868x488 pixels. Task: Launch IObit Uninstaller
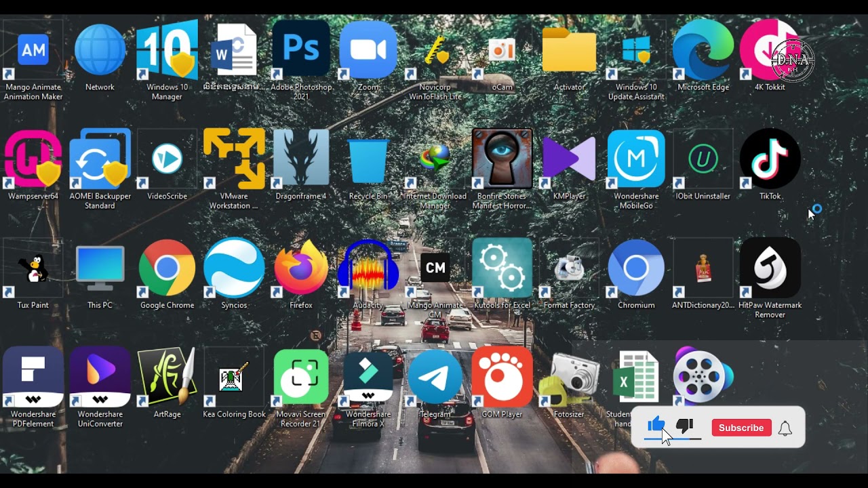click(703, 160)
